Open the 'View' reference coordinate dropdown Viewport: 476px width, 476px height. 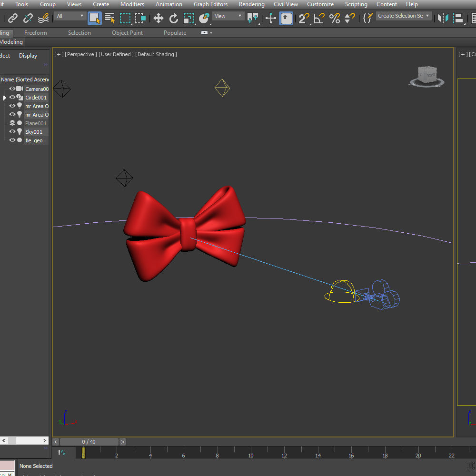[228, 16]
